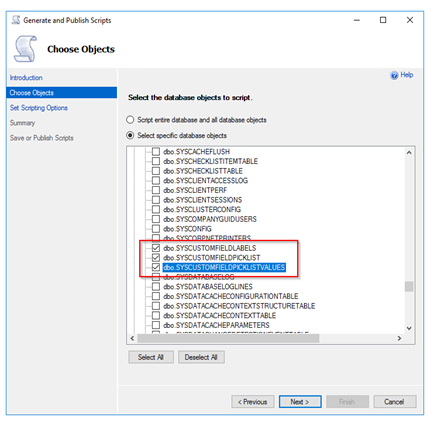Open Save or Publish Scripts step
Viewport: 441px width, 423px height.
click(x=41, y=138)
